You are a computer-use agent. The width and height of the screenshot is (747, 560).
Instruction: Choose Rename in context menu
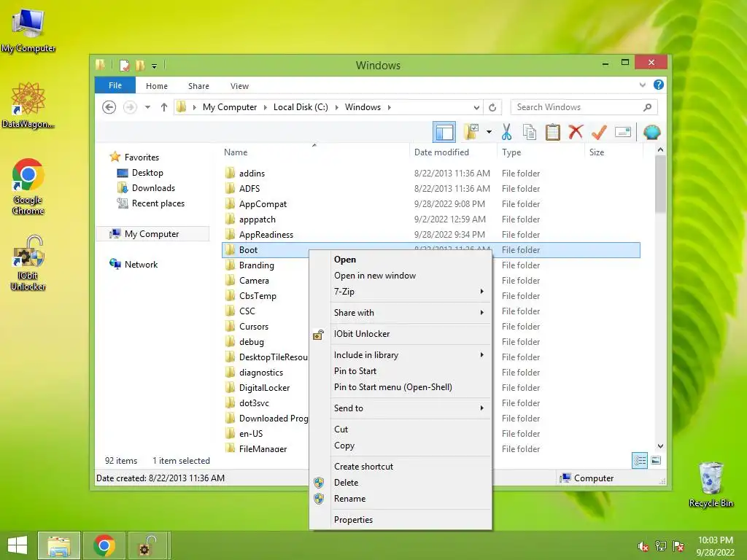pos(400,499)
